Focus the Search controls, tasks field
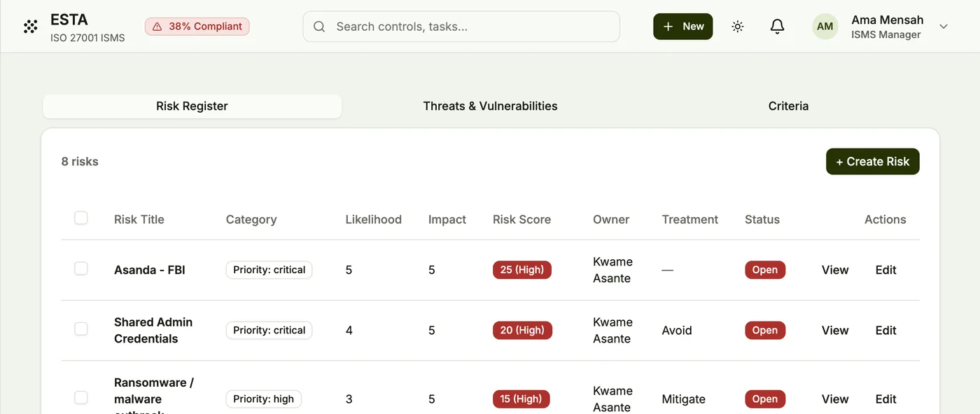Image resolution: width=980 pixels, height=414 pixels. point(461,27)
